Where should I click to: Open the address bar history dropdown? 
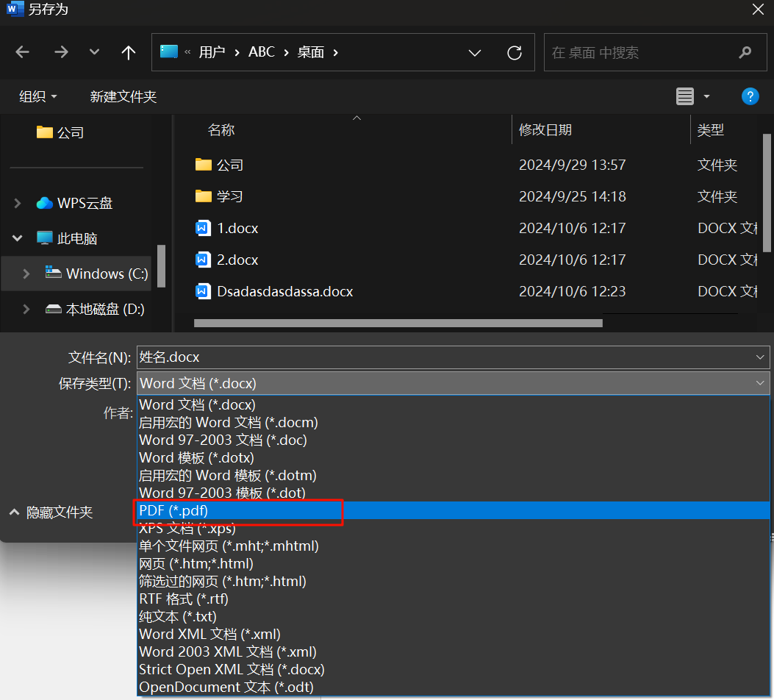click(475, 52)
